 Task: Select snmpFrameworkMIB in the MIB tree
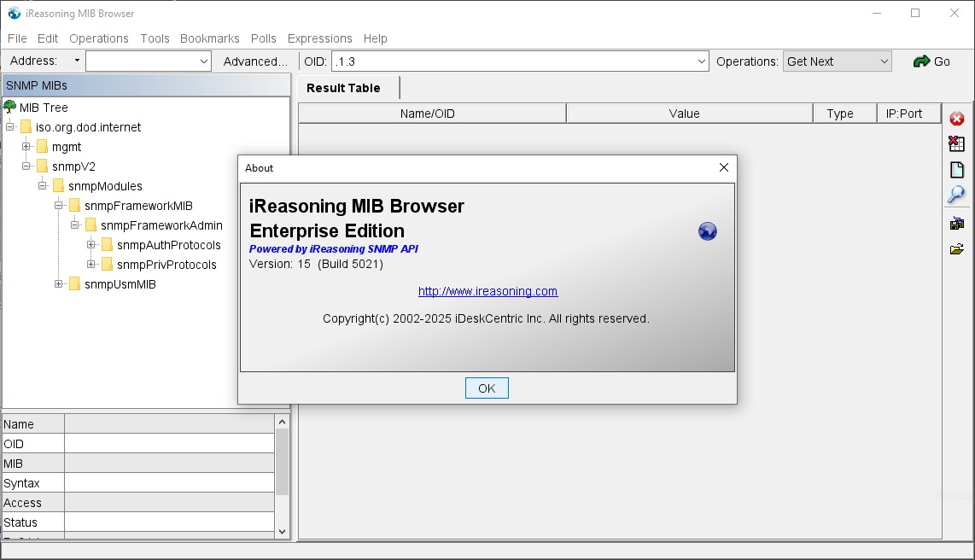click(138, 206)
